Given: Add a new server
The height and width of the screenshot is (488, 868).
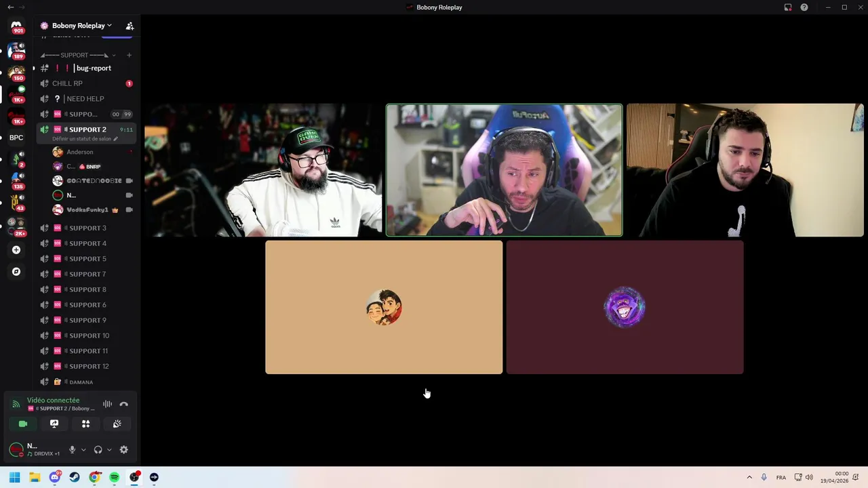Looking at the screenshot, I should pos(16,250).
